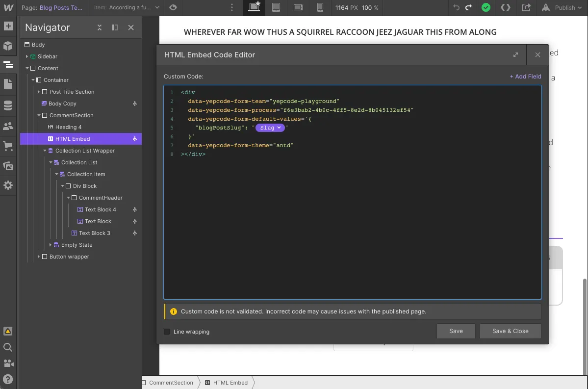Open the Slug field dropdown pill
This screenshot has height=389, width=588.
click(271, 128)
